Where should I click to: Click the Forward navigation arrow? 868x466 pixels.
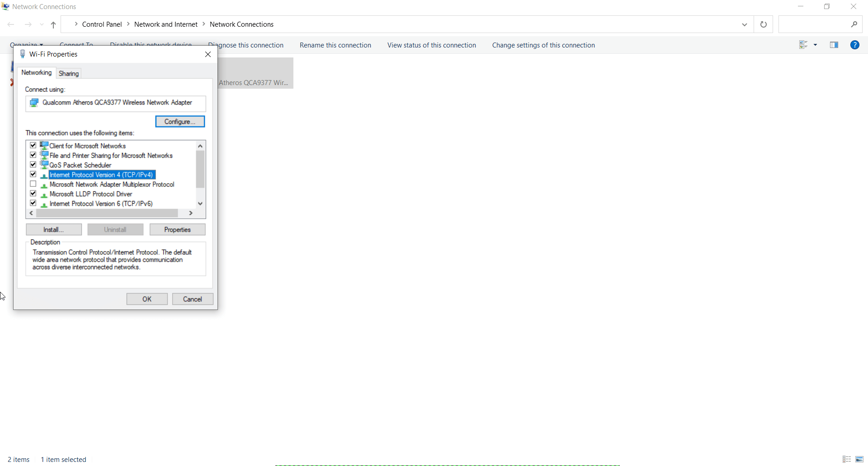[28, 24]
